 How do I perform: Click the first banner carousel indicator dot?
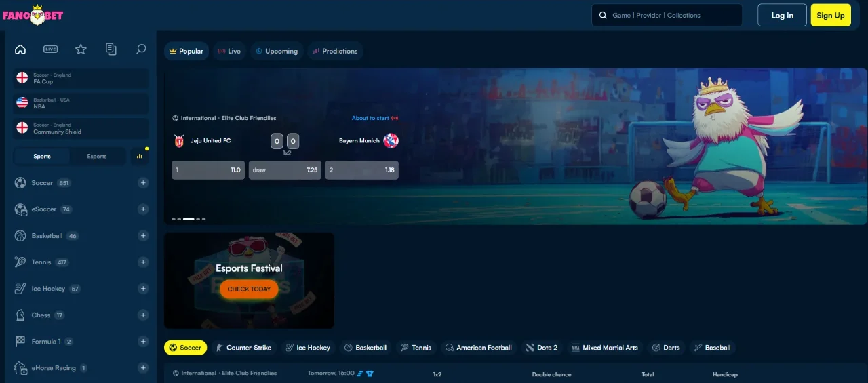tap(174, 219)
